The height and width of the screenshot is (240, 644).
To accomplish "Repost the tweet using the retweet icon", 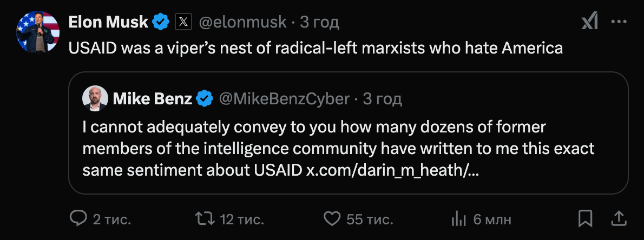I will point(203,219).
